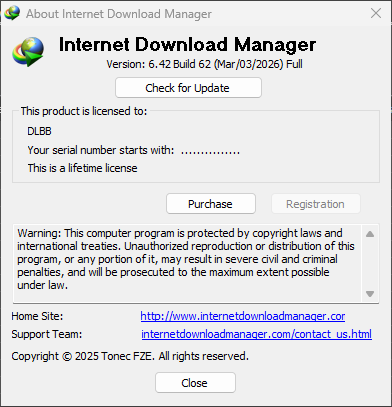The width and height of the screenshot is (392, 407).
Task: Click the Internet Download Manager heading
Action: [187, 44]
